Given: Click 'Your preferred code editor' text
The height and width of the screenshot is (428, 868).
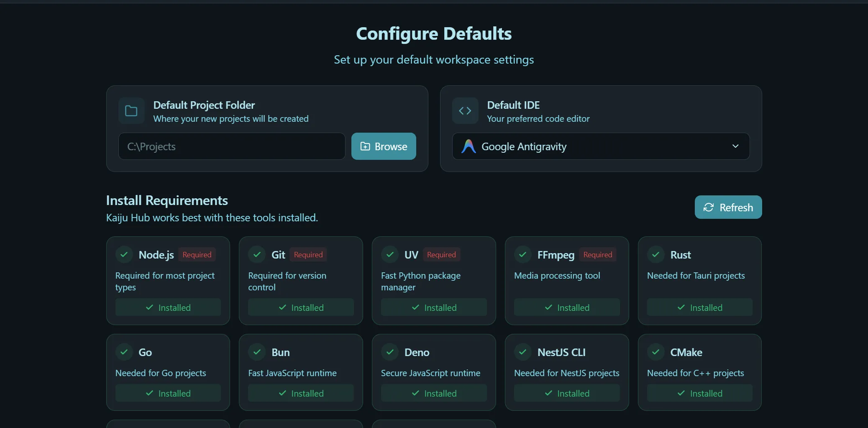Looking at the screenshot, I should coord(538,119).
